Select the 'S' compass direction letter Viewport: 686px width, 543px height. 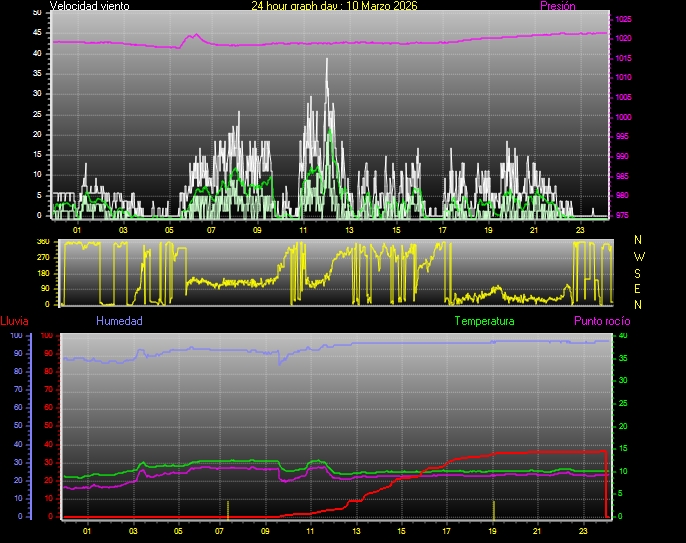point(639,272)
